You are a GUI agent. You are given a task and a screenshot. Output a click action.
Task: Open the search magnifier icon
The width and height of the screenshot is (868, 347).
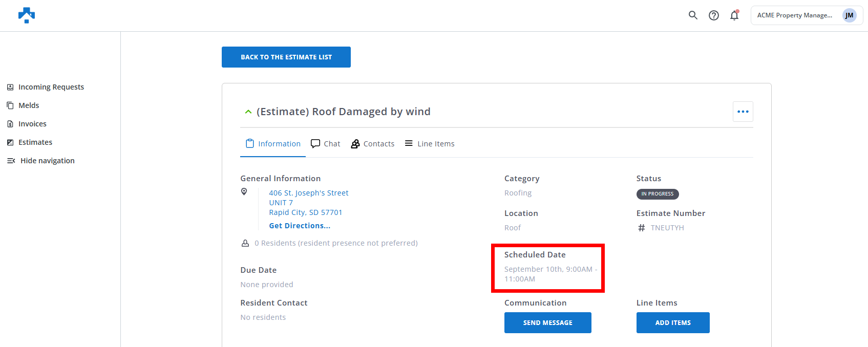[x=693, y=15]
